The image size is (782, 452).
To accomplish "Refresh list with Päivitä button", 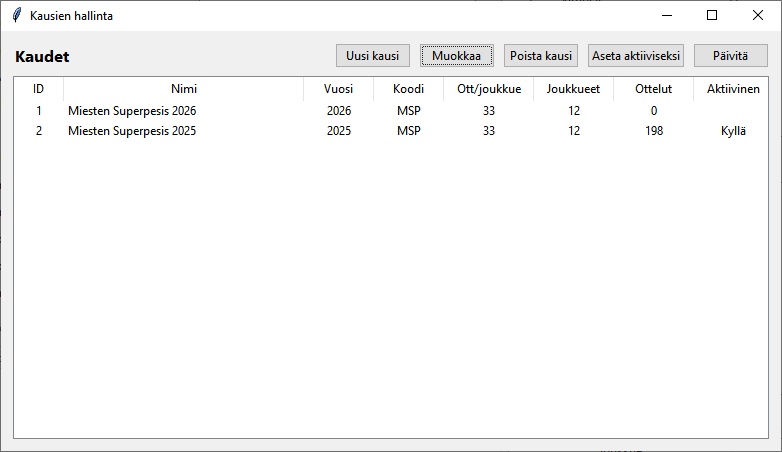I will (730, 56).
